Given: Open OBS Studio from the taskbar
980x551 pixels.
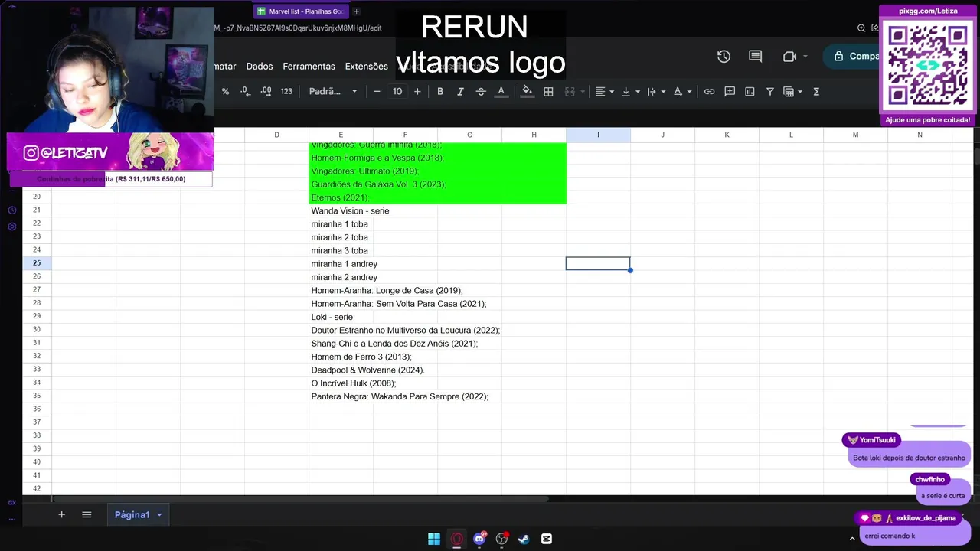Looking at the screenshot, I should [502, 539].
